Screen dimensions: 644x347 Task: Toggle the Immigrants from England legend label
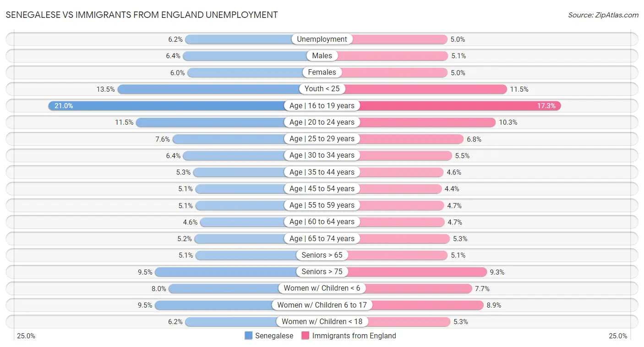(354, 336)
